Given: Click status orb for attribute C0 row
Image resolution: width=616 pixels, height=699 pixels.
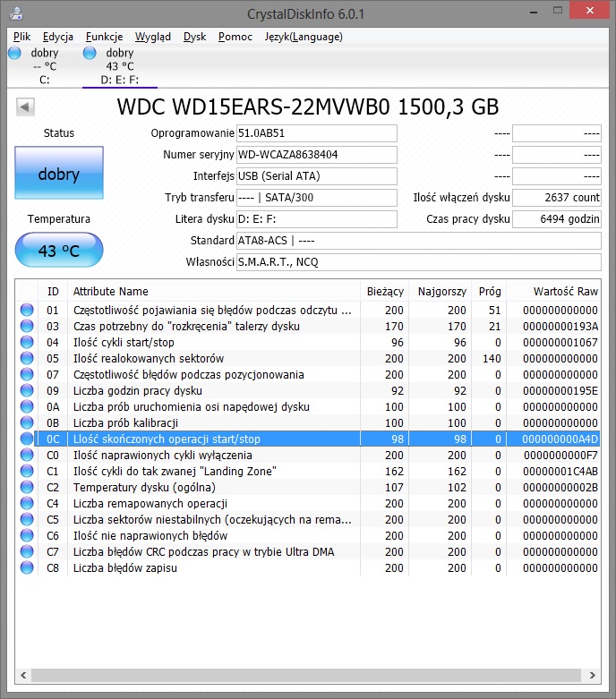Looking at the screenshot, I should (27, 455).
